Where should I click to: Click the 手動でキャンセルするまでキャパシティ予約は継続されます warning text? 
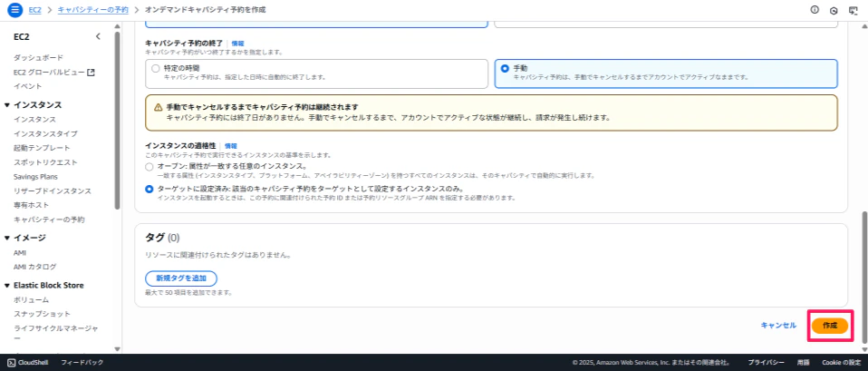pos(262,107)
